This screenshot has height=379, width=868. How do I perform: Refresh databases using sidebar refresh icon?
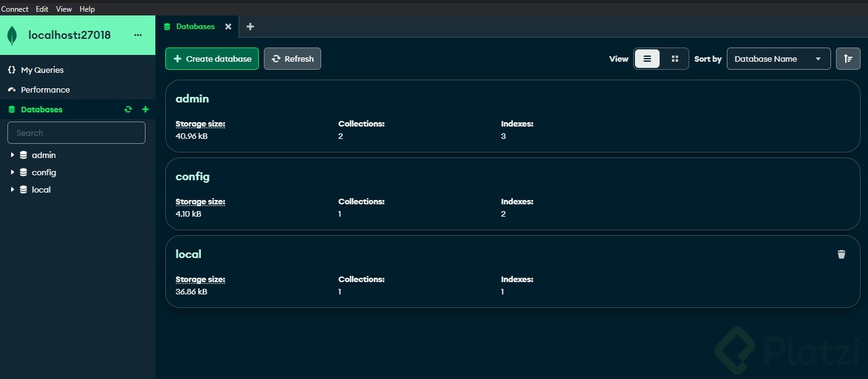[x=128, y=109]
